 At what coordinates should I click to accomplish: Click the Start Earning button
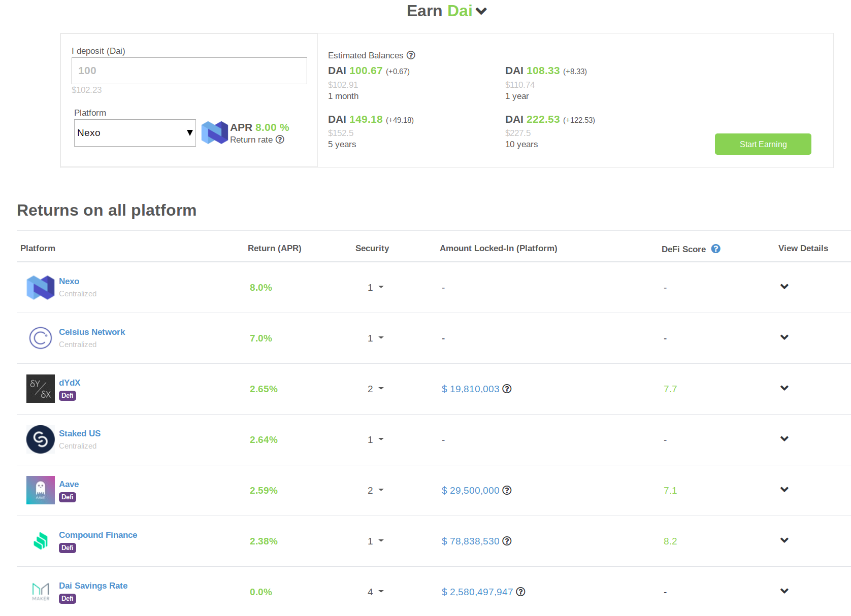click(x=763, y=144)
